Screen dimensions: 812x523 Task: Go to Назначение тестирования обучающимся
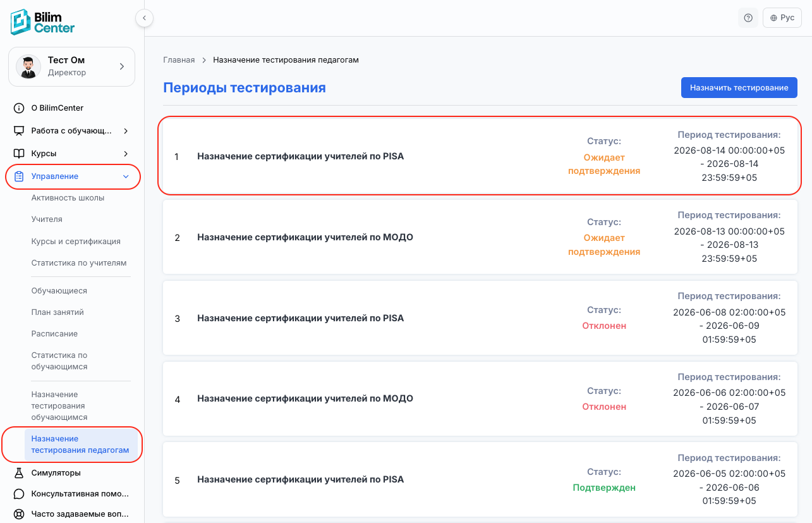coord(59,406)
